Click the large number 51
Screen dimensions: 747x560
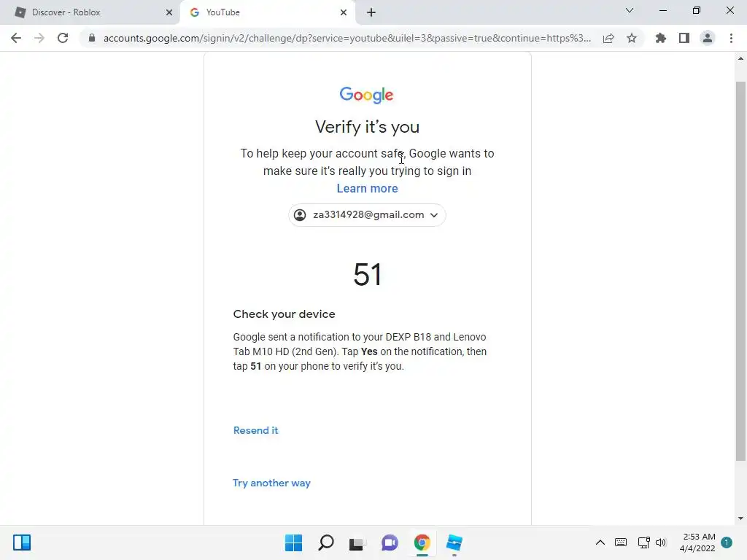pos(368,274)
